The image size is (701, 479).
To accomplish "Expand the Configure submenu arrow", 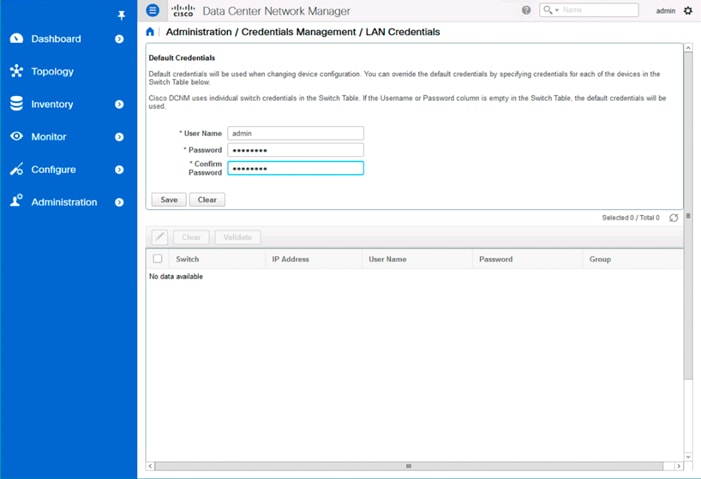I will [119, 170].
